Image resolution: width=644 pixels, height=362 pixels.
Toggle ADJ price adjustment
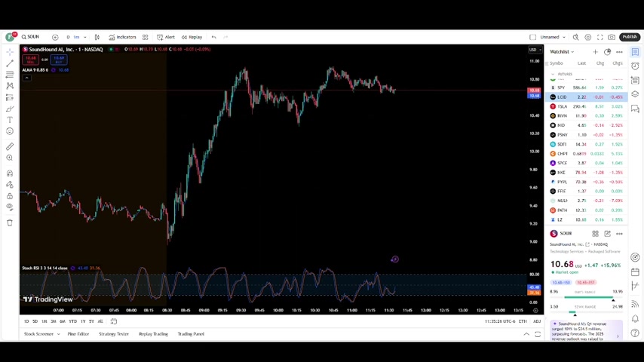(x=537, y=321)
